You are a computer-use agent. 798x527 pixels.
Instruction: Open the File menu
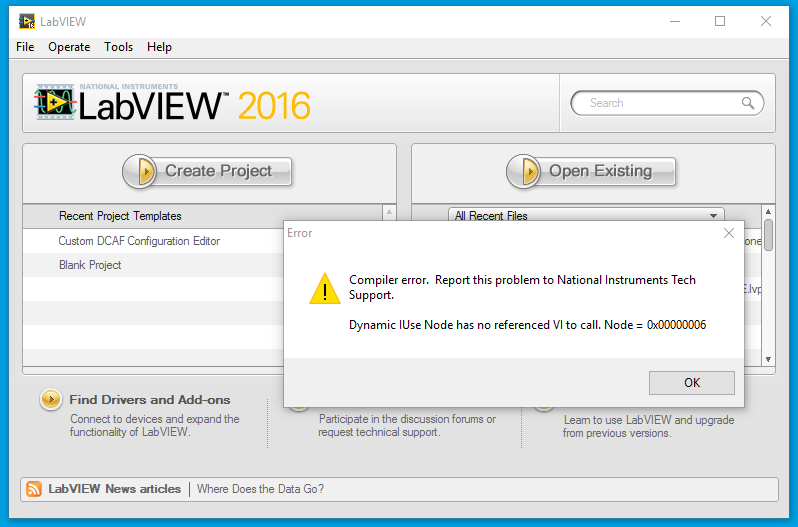pyautogui.click(x=25, y=47)
